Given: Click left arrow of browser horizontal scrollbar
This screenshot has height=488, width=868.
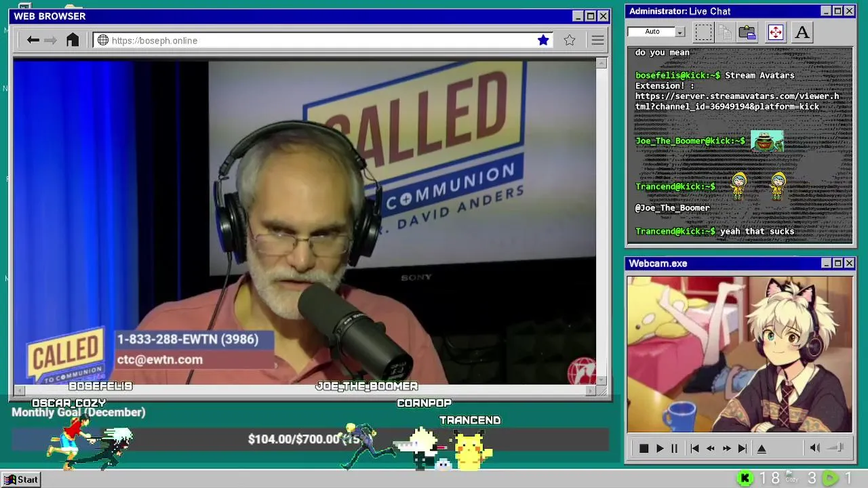Looking at the screenshot, I should tap(19, 390).
